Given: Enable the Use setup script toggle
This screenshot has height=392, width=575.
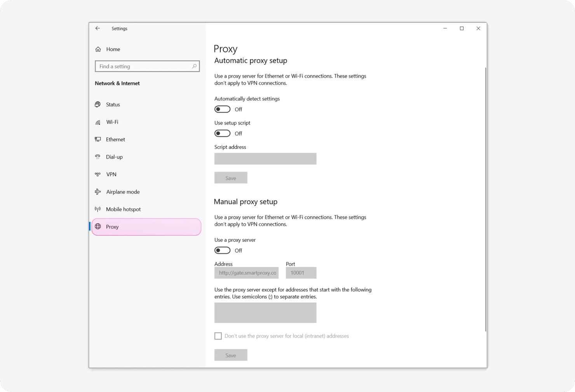Looking at the screenshot, I should click(x=222, y=134).
